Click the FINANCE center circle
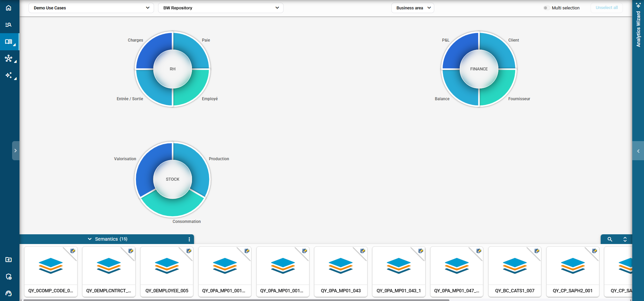The image size is (644, 301). pos(479,69)
